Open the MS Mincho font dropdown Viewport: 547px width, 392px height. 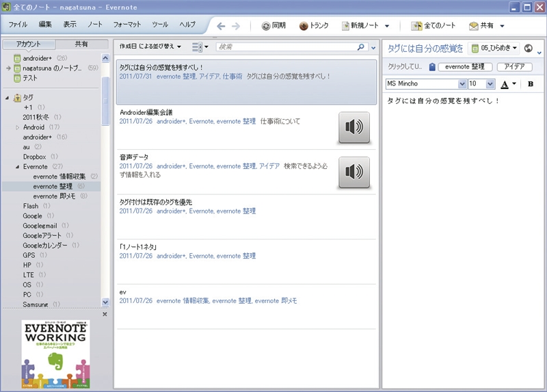462,83
